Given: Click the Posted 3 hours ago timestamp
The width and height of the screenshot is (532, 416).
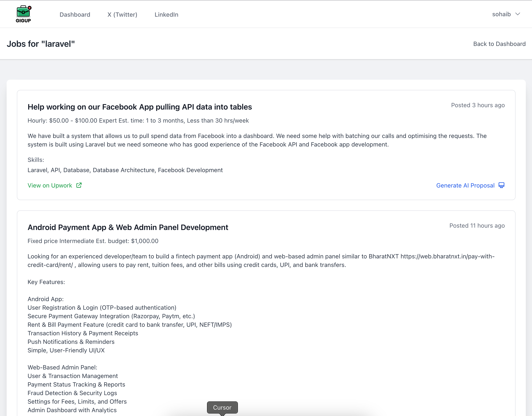Looking at the screenshot, I should 478,105.
